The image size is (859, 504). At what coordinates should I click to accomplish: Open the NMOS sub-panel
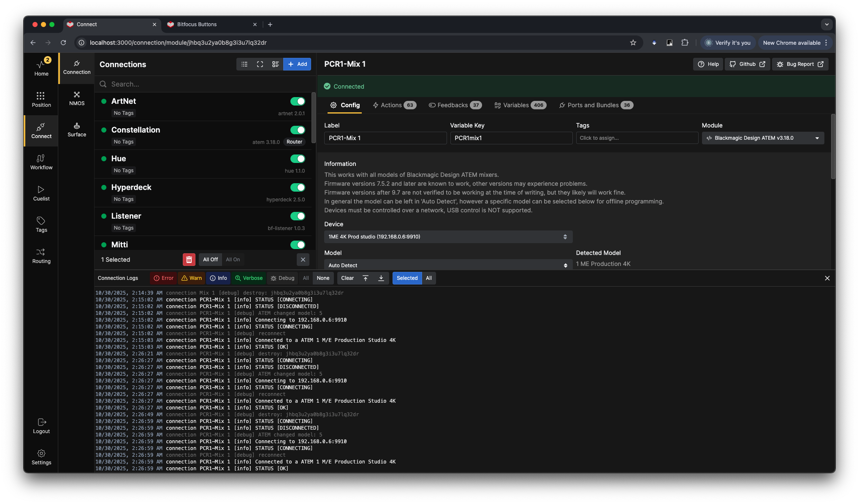[x=77, y=98]
